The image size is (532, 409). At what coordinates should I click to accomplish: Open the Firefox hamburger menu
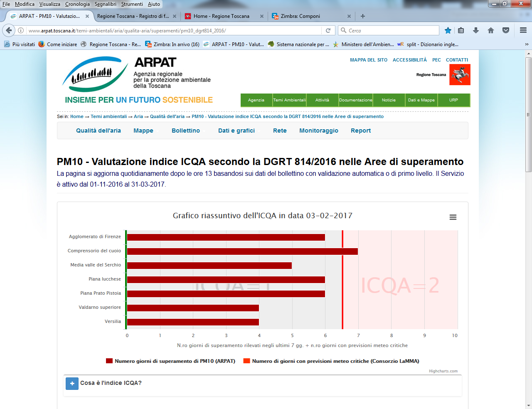click(523, 30)
